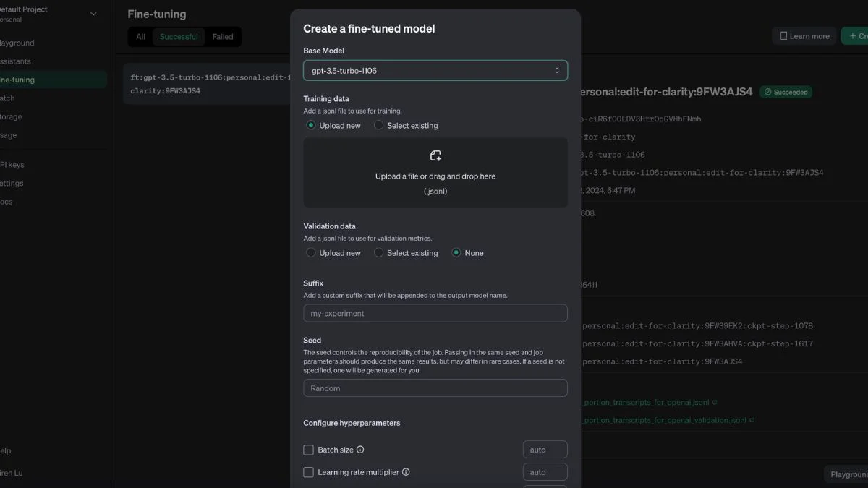Click the 'Configure hyperparameters' label
This screenshot has width=868, height=488.
click(x=352, y=423)
